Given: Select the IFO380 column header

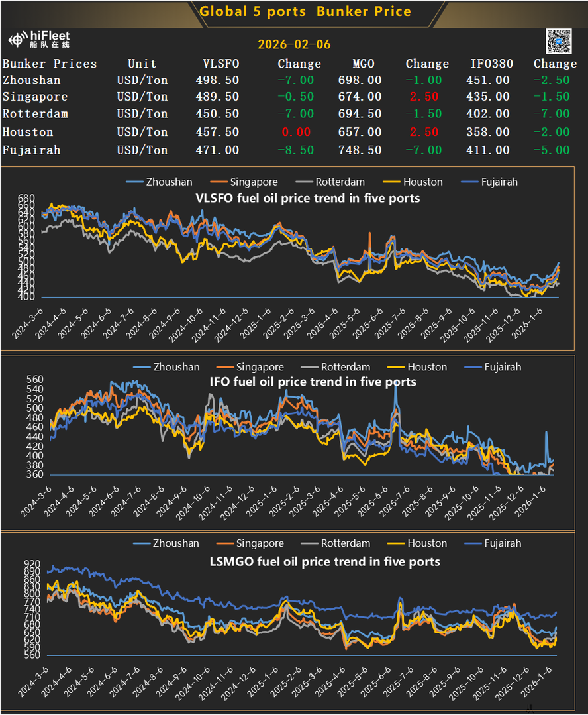Looking at the screenshot, I should click(x=490, y=64).
